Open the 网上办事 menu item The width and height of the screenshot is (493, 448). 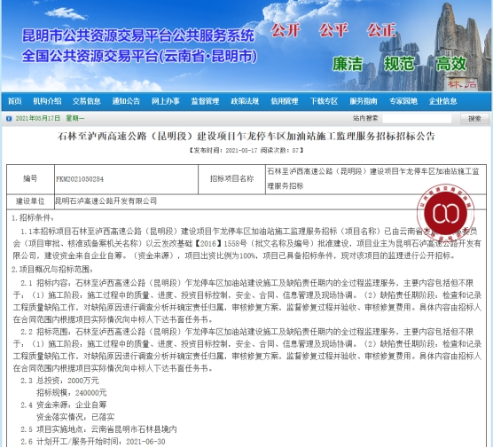click(166, 101)
